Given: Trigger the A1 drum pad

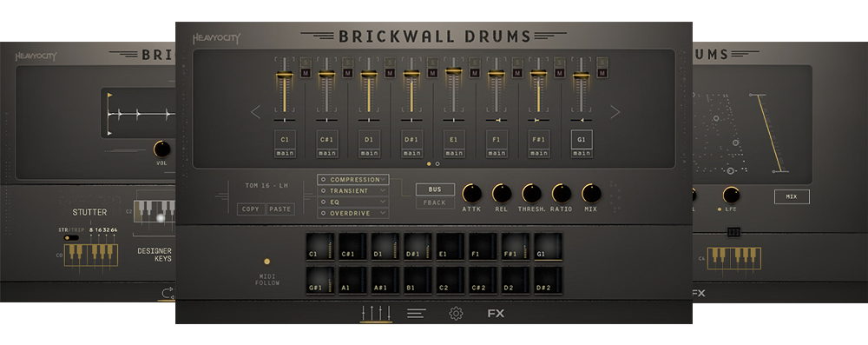Looking at the screenshot, I should 352,281.
